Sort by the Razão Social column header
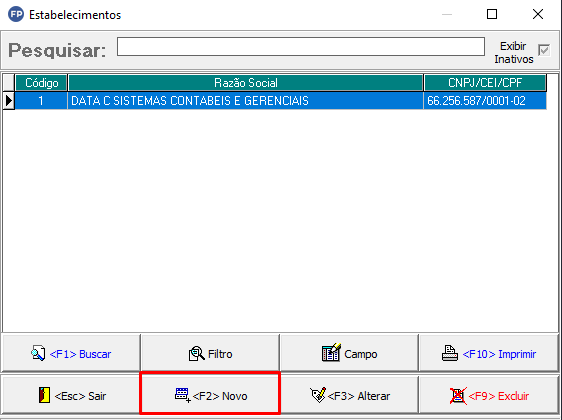Image resolution: width=562 pixels, height=420 pixels. click(x=246, y=83)
